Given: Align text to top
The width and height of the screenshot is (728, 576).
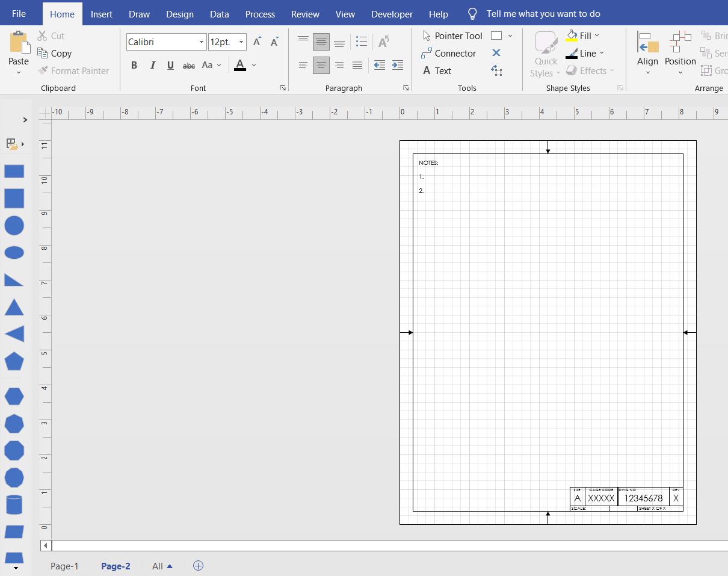Looking at the screenshot, I should (303, 42).
